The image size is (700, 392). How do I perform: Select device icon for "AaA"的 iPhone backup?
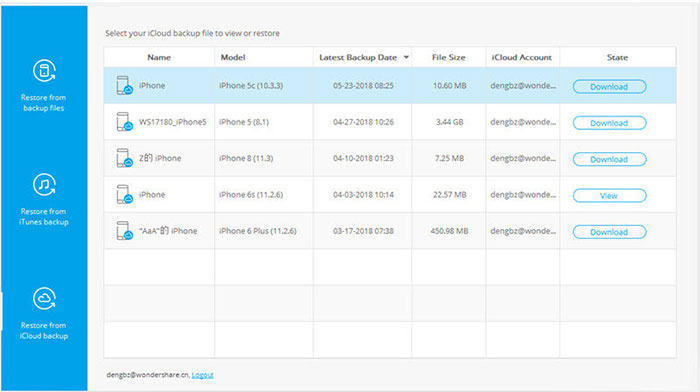(124, 231)
